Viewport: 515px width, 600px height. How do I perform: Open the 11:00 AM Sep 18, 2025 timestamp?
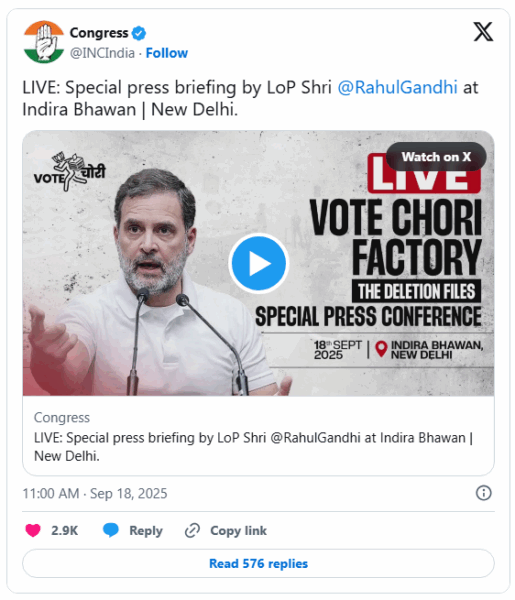point(95,493)
